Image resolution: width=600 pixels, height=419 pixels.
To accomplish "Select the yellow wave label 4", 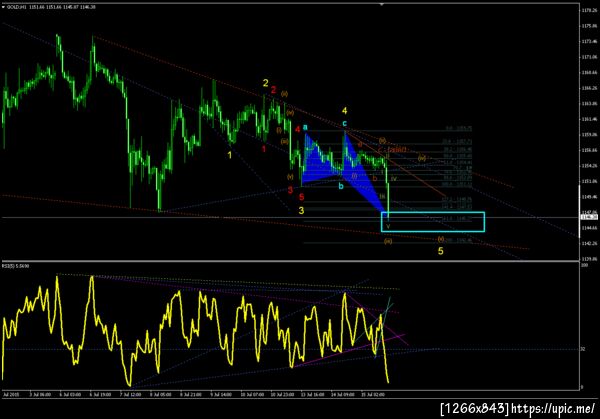I will [344, 111].
